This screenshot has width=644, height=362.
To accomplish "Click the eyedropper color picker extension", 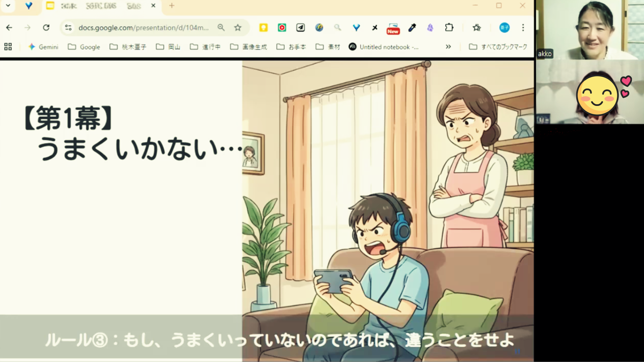I will pyautogui.click(x=412, y=27).
